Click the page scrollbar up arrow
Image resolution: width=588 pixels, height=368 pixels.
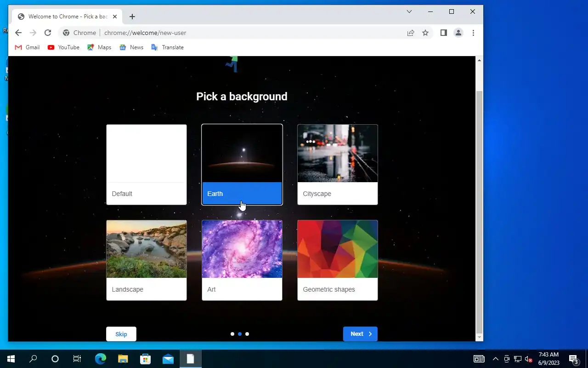[479, 60]
